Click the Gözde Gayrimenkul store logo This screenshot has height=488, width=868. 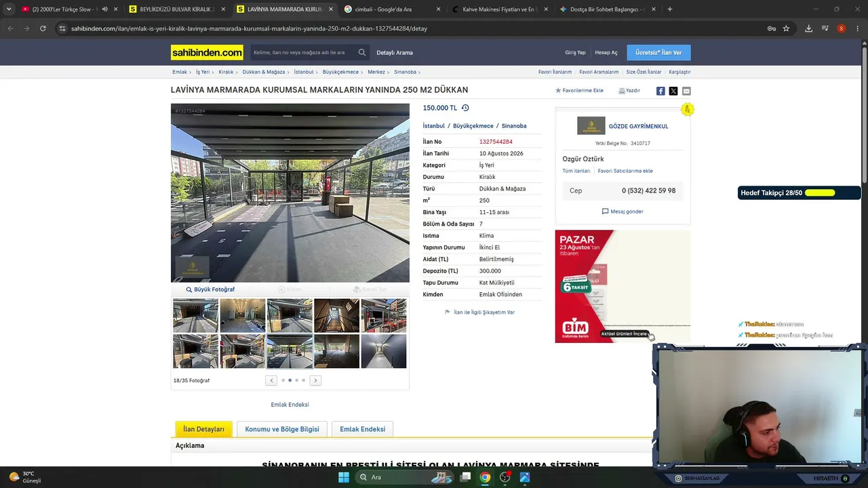click(591, 126)
